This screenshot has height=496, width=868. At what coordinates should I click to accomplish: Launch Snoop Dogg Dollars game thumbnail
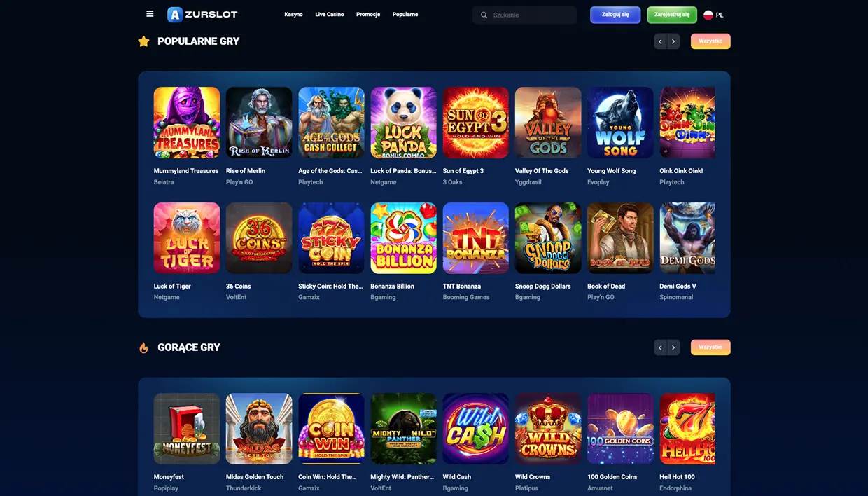(548, 238)
